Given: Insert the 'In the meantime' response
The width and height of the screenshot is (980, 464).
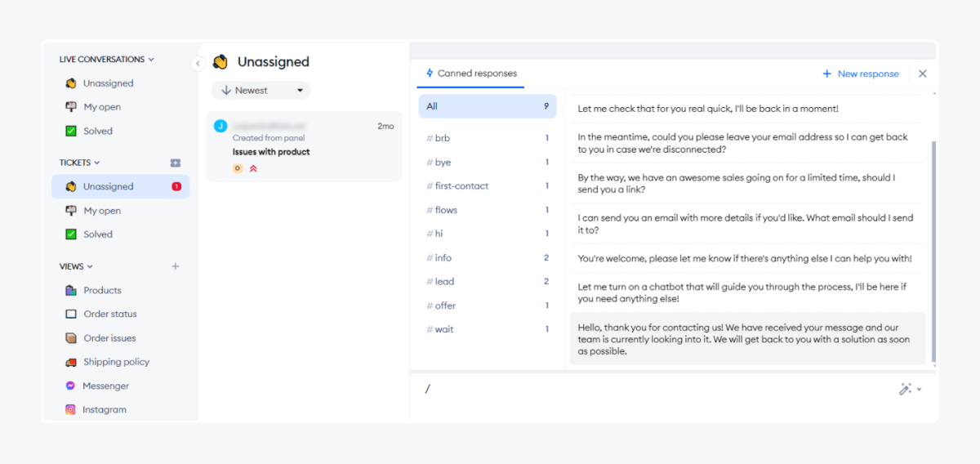Looking at the screenshot, I should point(747,143).
